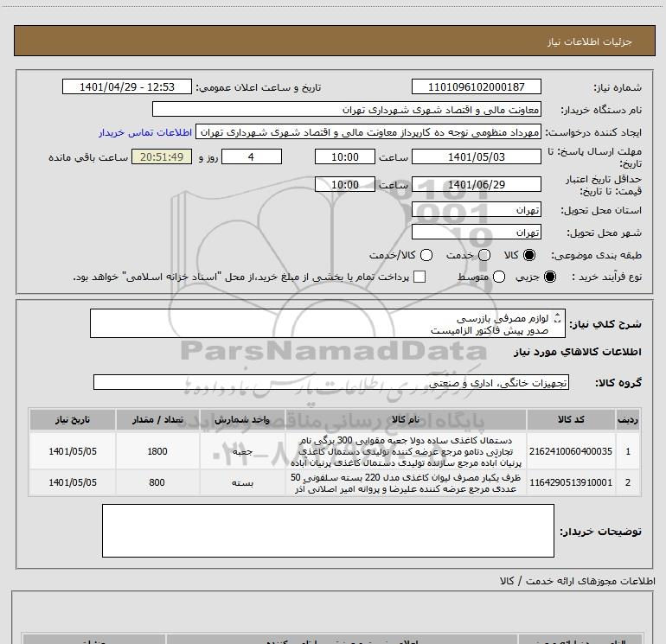
Task: Click the remaining days field showing 4
Action: 252,156
